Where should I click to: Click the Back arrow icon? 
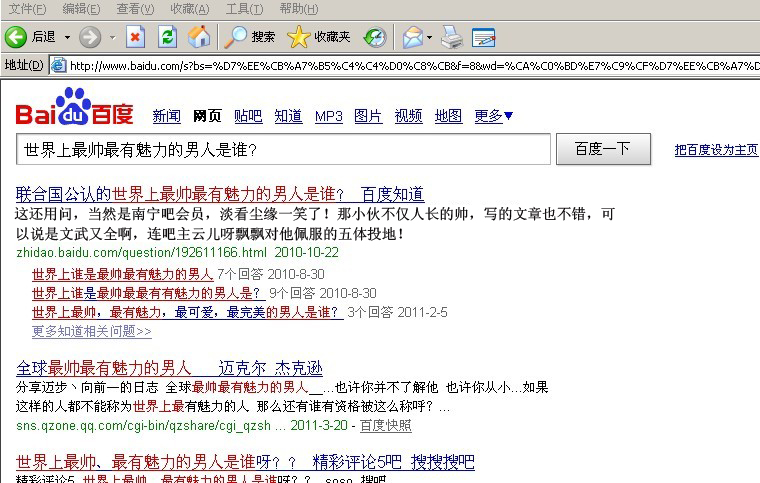coord(16,37)
